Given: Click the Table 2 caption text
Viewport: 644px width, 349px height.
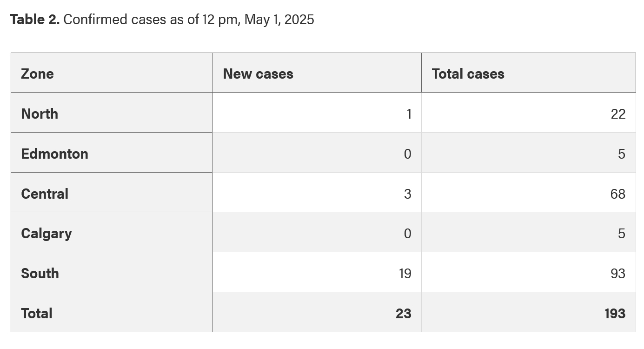Looking at the screenshot, I should click(x=162, y=20).
